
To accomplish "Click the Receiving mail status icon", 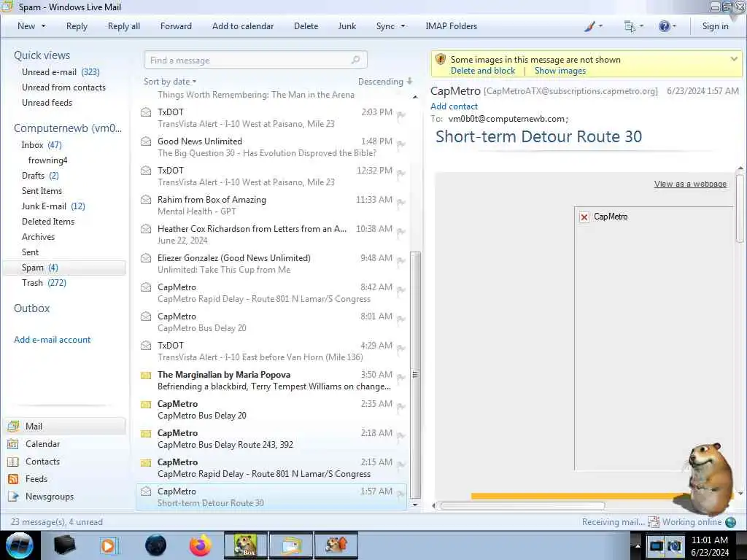I will click(x=654, y=522).
